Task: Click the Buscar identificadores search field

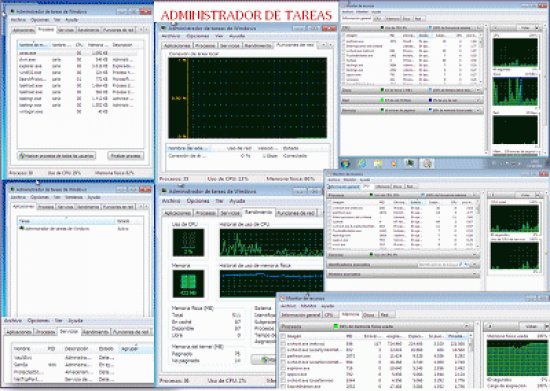Action: 438,265
